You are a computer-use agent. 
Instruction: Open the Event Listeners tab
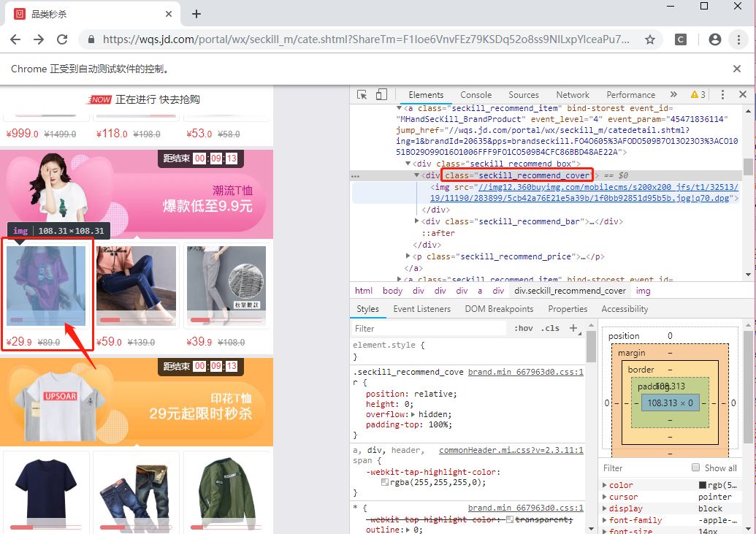pos(422,309)
